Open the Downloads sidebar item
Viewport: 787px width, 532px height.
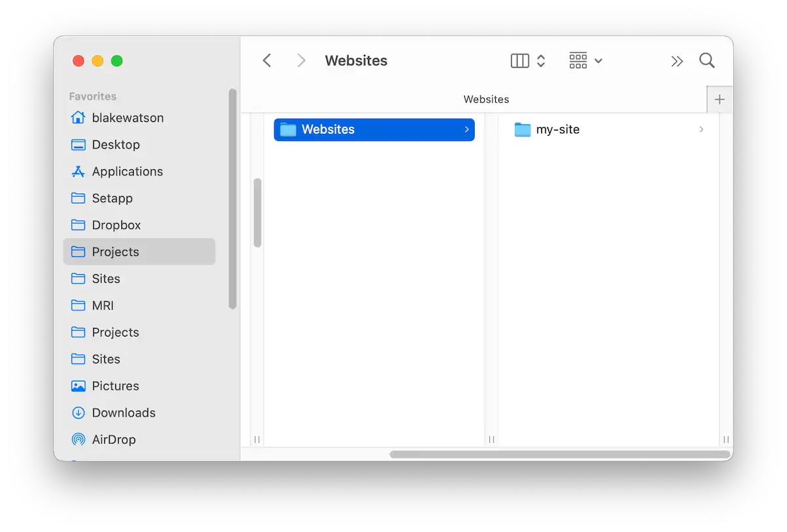pos(124,413)
